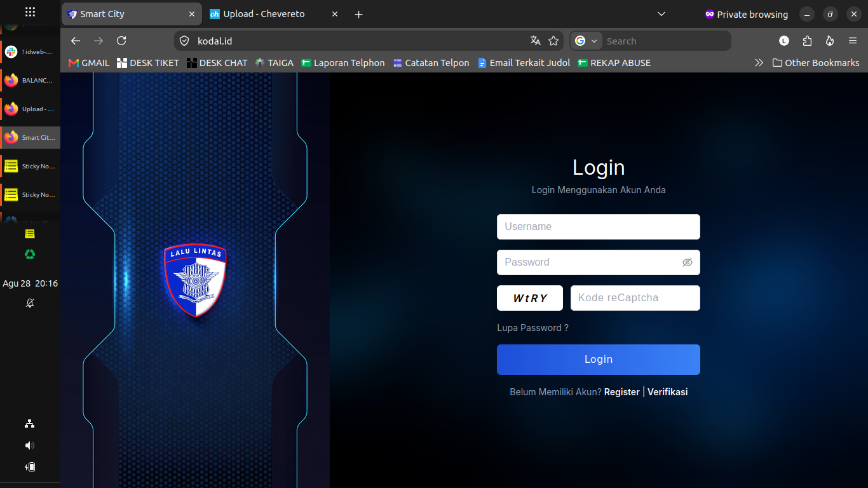Click the WtRY captcha image
This screenshot has height=488, width=868.
coord(530,298)
